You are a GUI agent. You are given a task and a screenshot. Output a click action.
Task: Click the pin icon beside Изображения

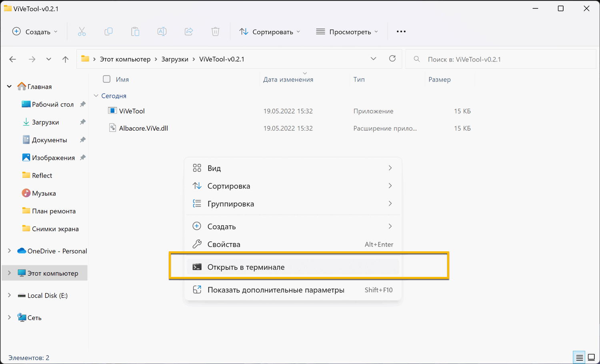[83, 157]
